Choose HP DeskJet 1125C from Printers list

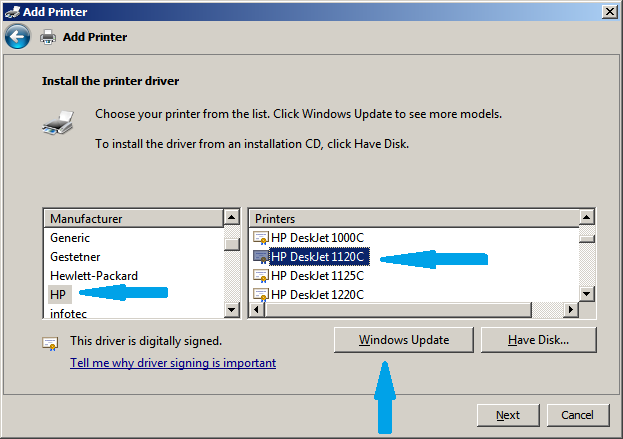pos(317,276)
